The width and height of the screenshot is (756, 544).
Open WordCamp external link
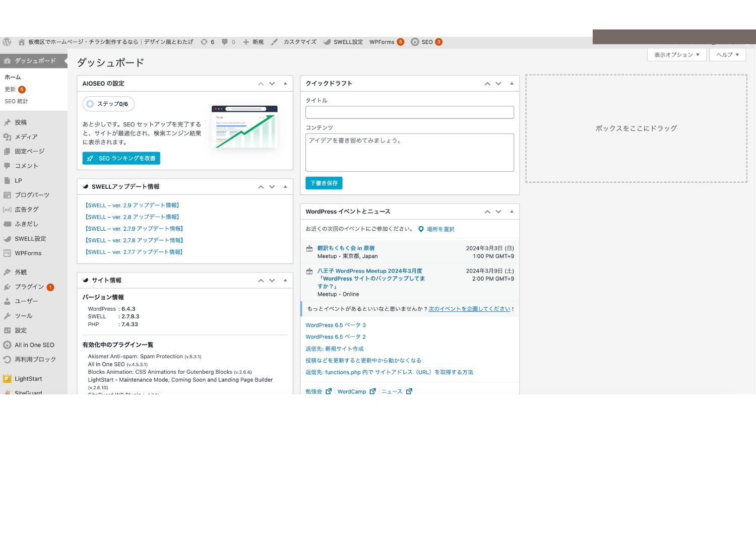click(x=356, y=391)
